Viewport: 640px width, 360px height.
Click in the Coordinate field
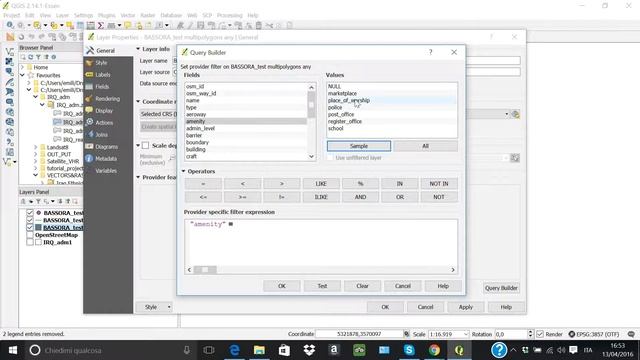[x=359, y=334]
